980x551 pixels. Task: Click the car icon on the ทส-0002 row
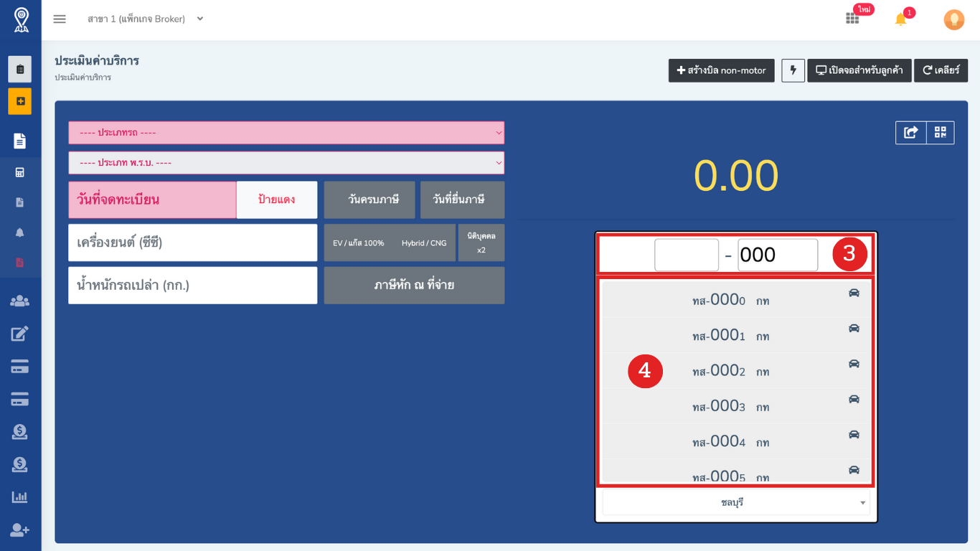(854, 364)
